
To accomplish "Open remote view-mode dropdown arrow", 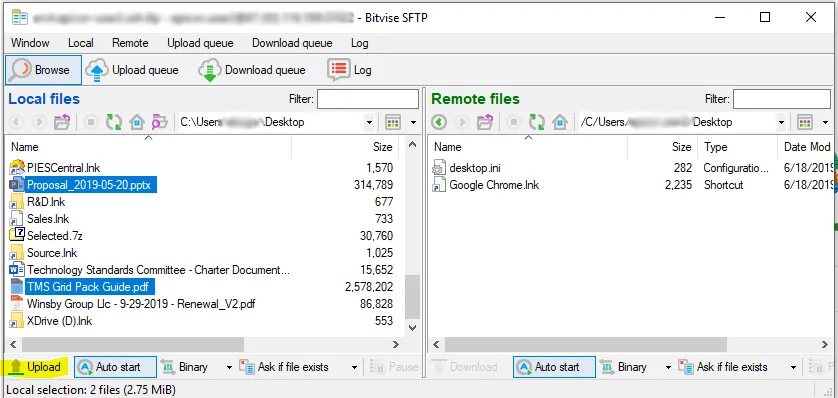I will coord(826,122).
